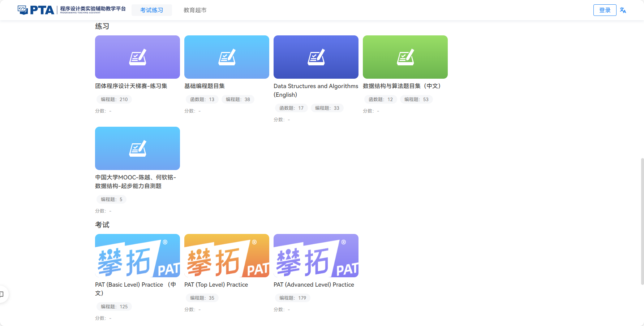Click the 函数题: 13 tag
Screen dimensions: 644x326
[202, 99]
